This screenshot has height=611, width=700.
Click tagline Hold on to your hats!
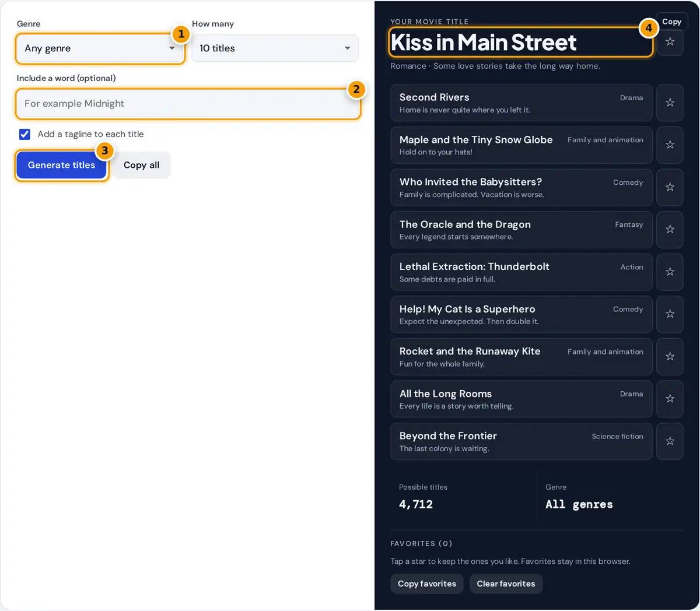pyautogui.click(x=436, y=152)
